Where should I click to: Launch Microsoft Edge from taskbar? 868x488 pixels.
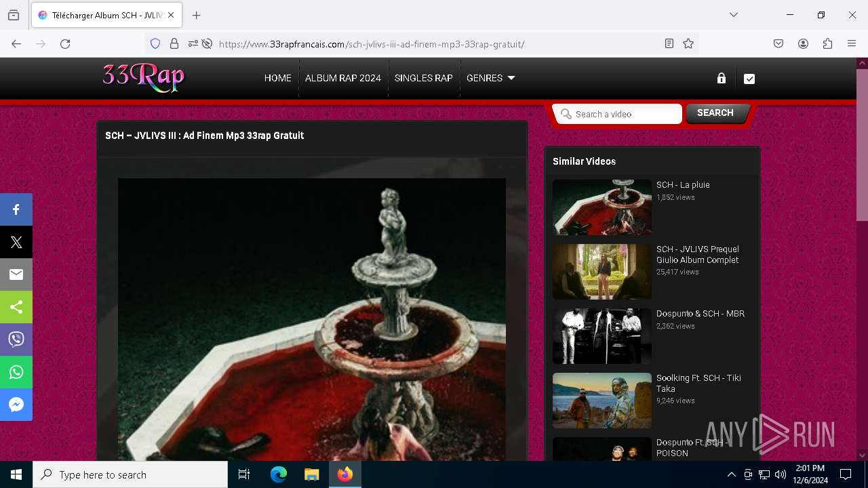tap(279, 474)
